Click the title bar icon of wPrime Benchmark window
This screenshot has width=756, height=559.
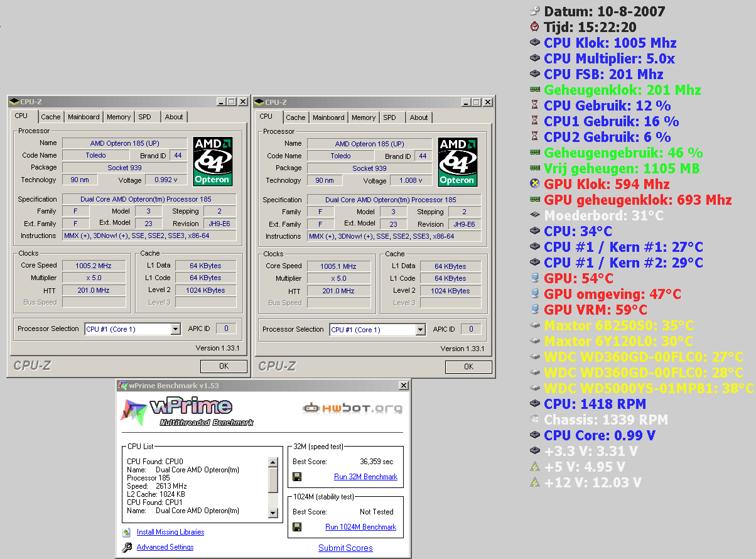tap(122, 386)
